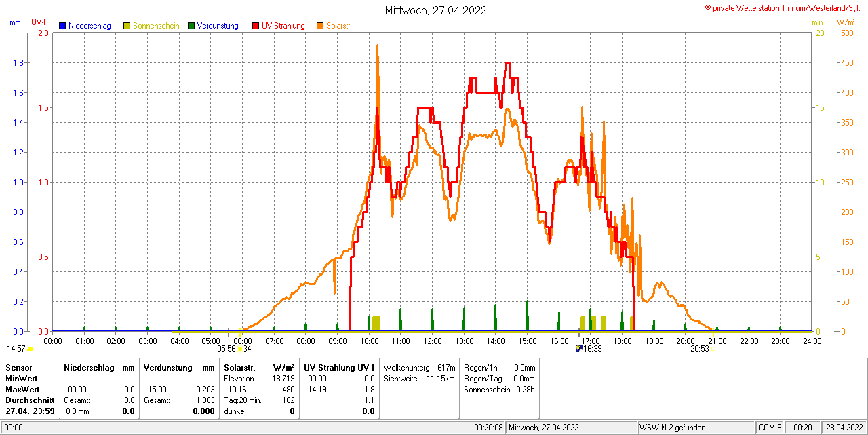Click the 27.04. 23:59 timestamp cell
Image resolution: width=868 pixels, height=435 pixels.
click(30, 411)
